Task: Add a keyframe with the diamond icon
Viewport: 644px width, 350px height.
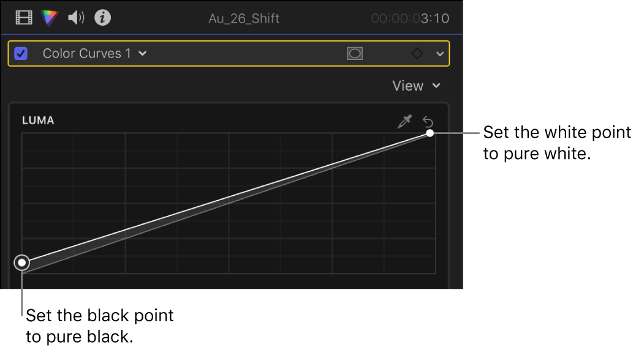Action: click(417, 54)
